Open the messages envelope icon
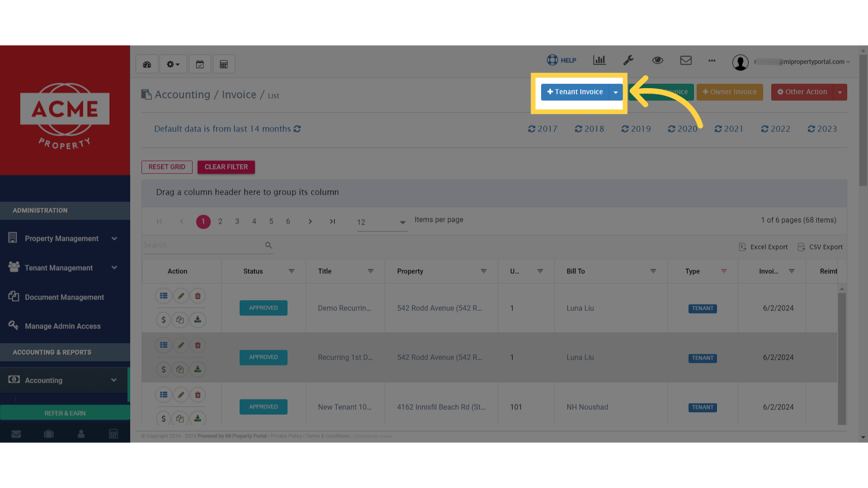The height and width of the screenshot is (488, 868). tap(686, 60)
